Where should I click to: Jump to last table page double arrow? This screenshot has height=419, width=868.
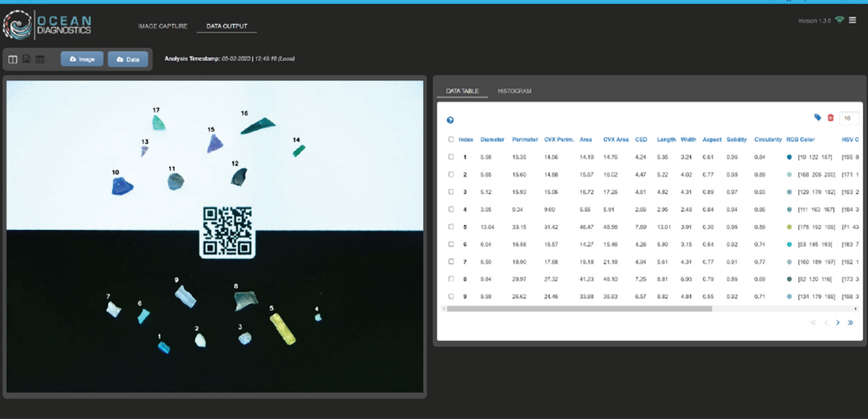(851, 323)
